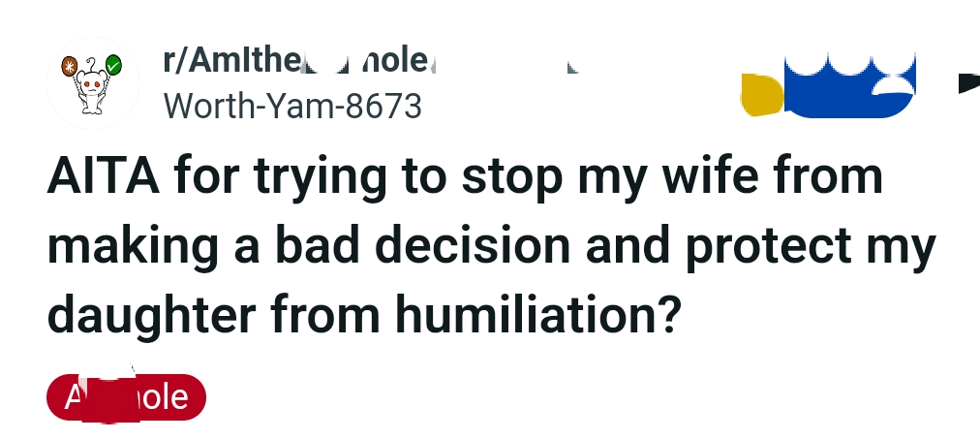This screenshot has width=980, height=439.
Task: Click the number 8673 in the username
Action: pyautogui.click(x=383, y=105)
